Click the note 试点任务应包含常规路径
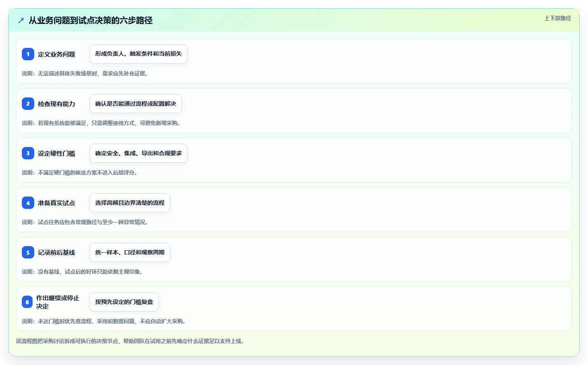This screenshot has width=588, height=365. click(x=85, y=222)
